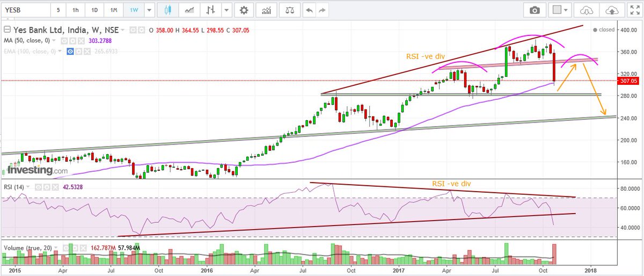Open settings for main Yes Bank series
644x276 pixels.
pyautogui.click(x=141, y=30)
